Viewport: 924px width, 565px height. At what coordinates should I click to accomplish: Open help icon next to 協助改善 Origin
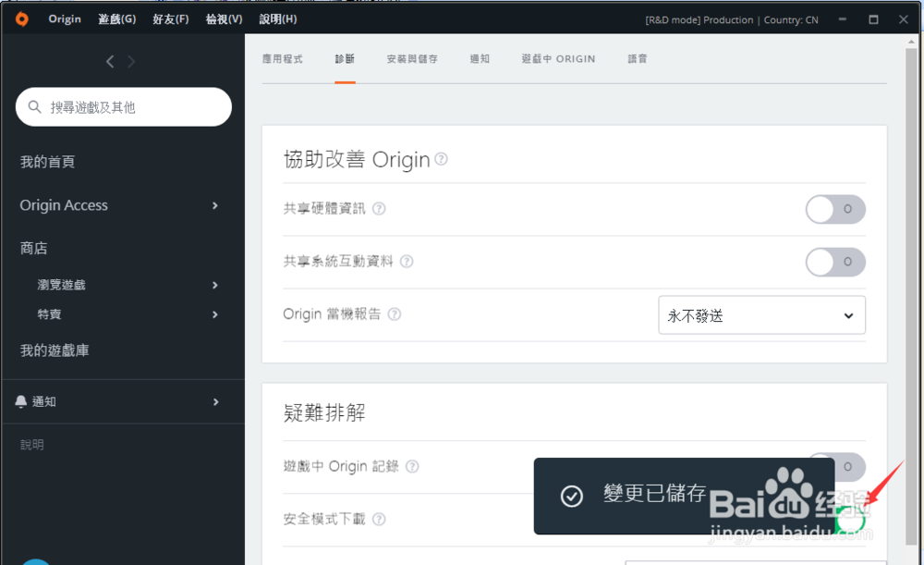(441, 159)
